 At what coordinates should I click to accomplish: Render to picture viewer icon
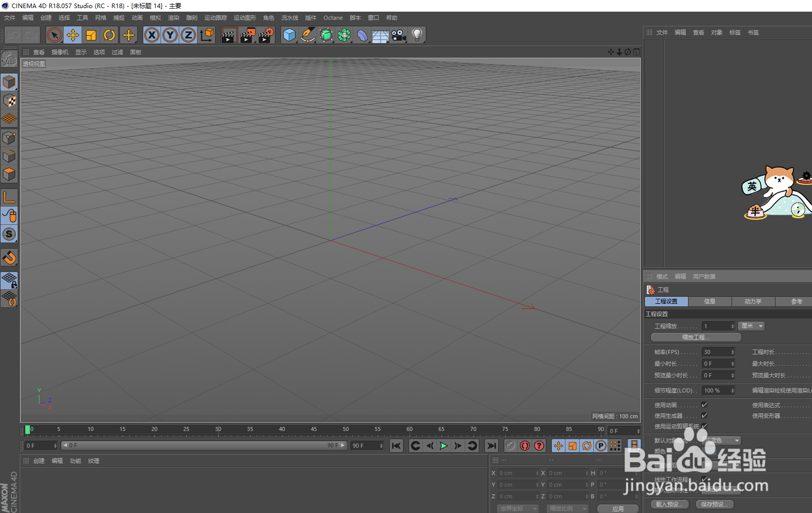248,35
